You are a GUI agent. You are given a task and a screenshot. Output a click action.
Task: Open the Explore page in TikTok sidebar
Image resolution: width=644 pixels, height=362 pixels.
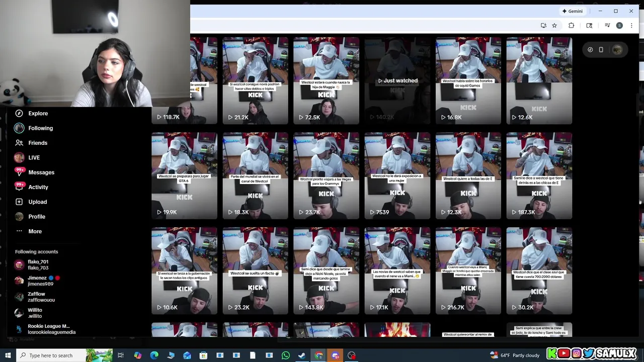pos(31,114)
